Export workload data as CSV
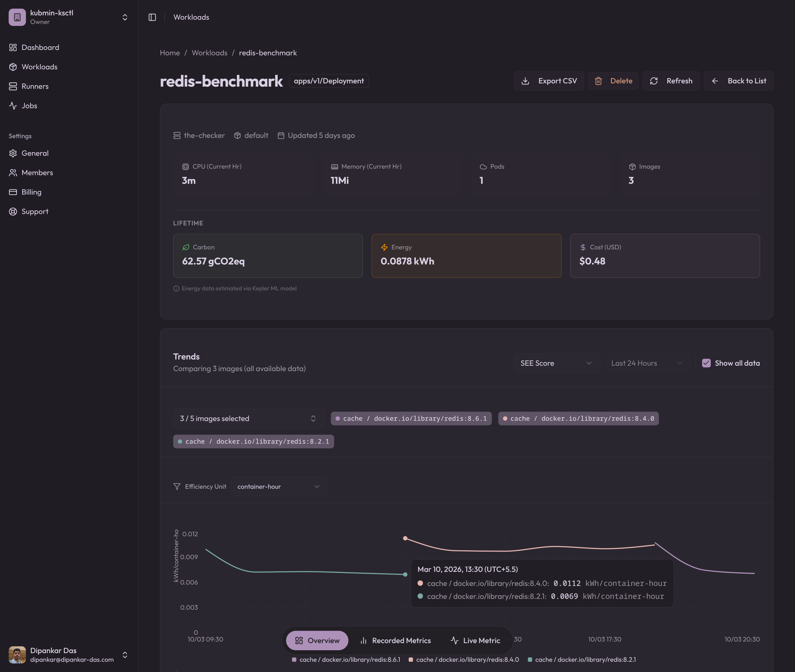The width and height of the screenshot is (795, 672). pos(549,81)
